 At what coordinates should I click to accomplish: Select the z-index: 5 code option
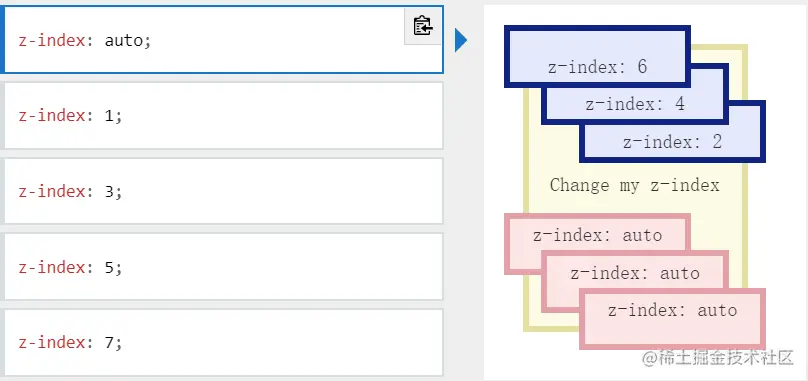point(223,267)
